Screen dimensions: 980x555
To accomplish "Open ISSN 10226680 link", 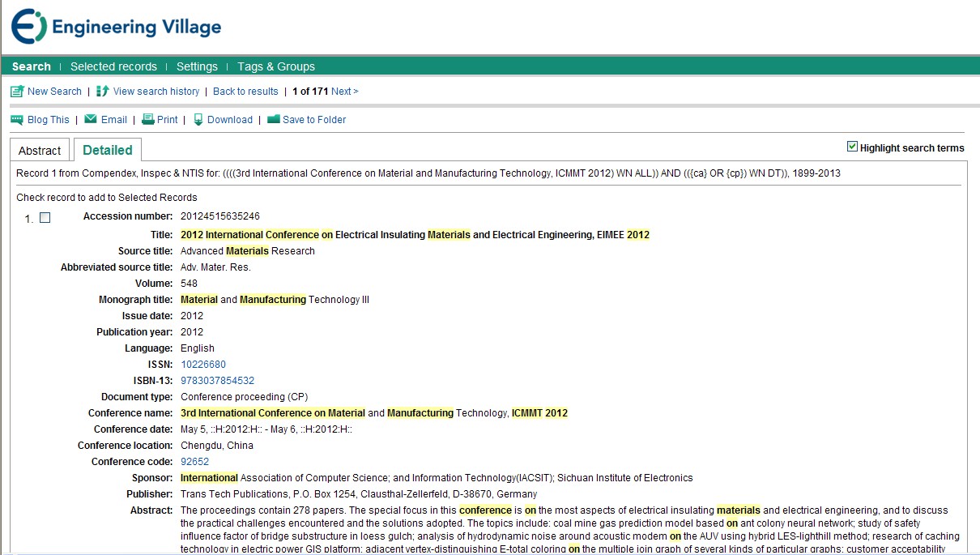I will click(203, 365).
